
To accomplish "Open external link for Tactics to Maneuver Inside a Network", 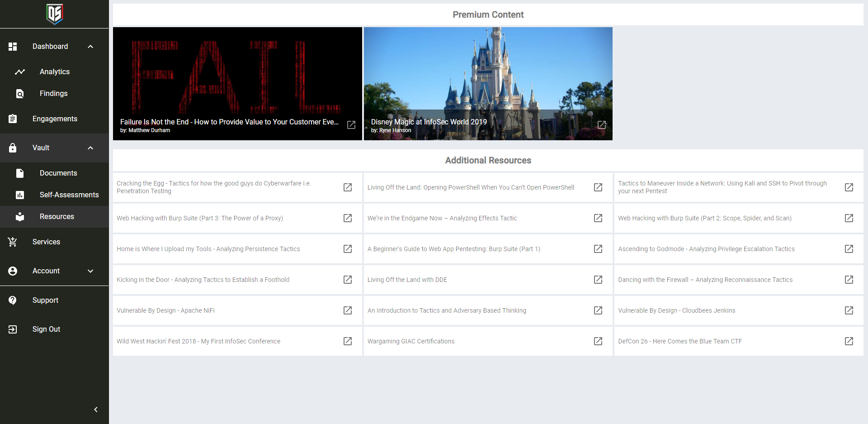I will [x=849, y=187].
